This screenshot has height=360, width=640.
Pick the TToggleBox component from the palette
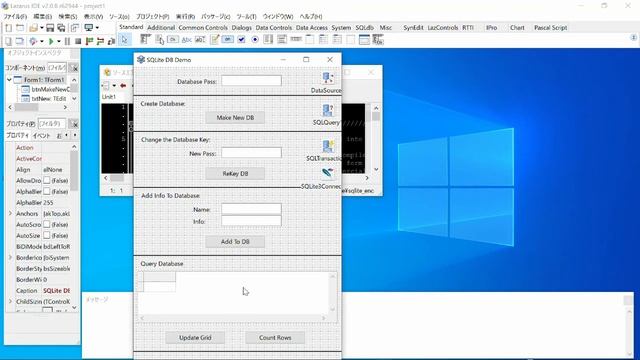point(228,40)
